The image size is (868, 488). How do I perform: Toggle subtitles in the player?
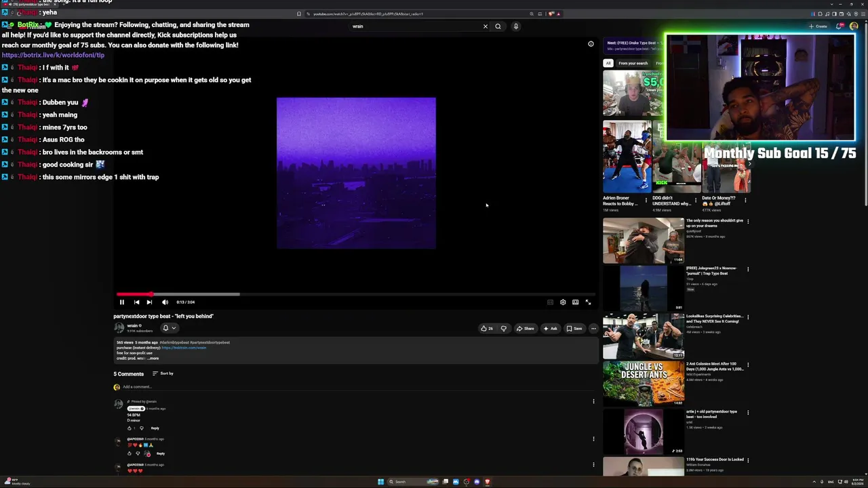click(x=550, y=302)
